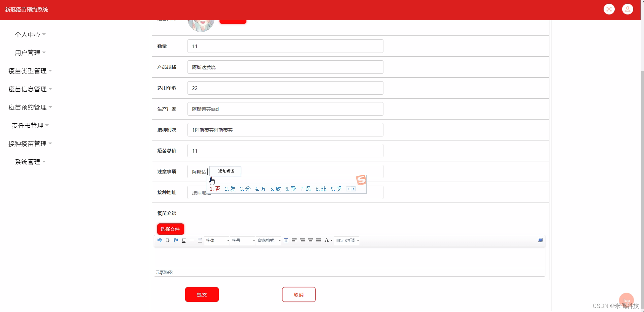This screenshot has height=312, width=644.
Task: Click the 选择文件 choose file button
Action: pyautogui.click(x=171, y=229)
